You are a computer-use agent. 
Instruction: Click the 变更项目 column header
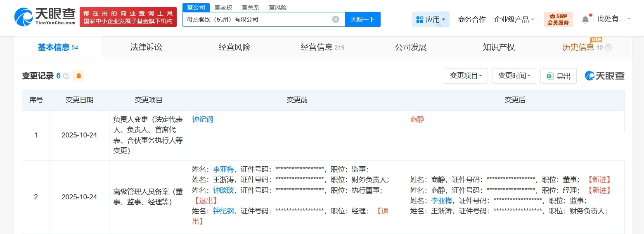pos(149,100)
